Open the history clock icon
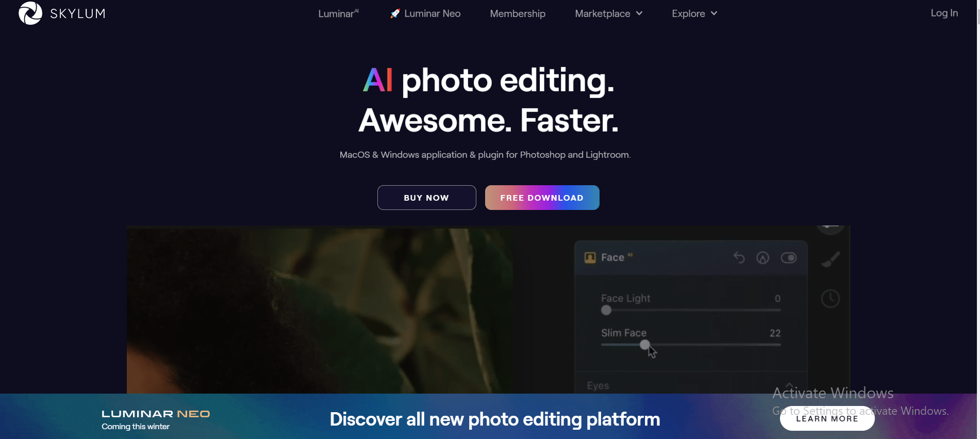Screen dimensions: 980x439 pyautogui.click(x=830, y=299)
